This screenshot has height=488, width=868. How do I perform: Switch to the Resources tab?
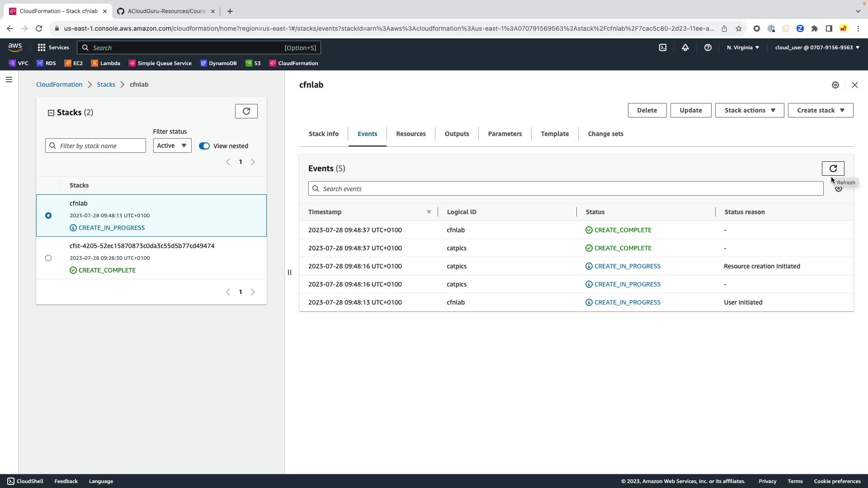click(410, 134)
